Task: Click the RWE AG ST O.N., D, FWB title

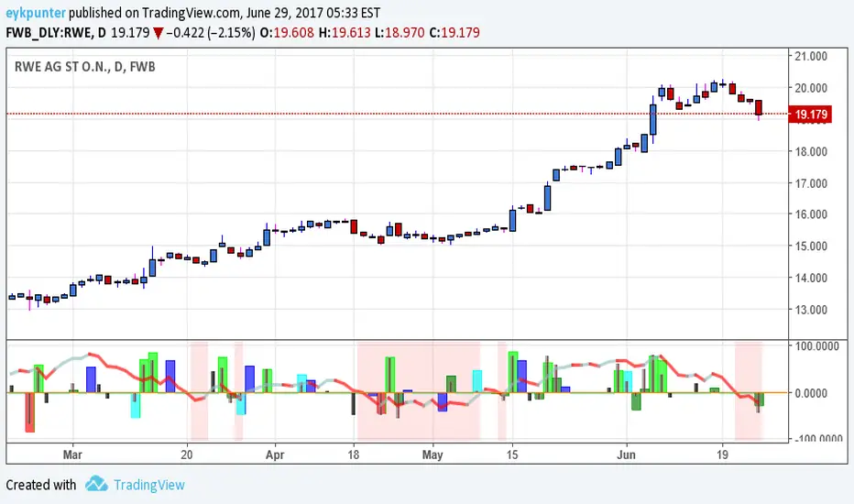Action: click(85, 67)
